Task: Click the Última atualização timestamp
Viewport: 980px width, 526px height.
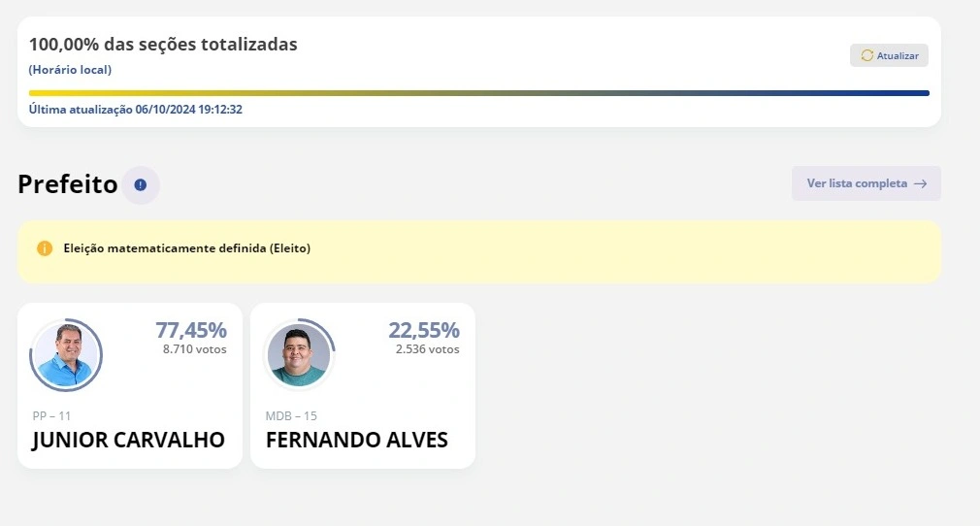Action: (x=135, y=110)
